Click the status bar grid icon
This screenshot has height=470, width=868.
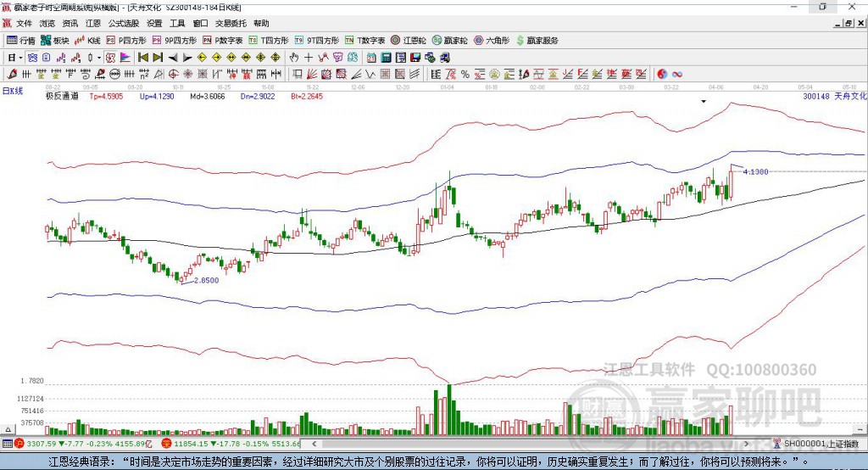click(7, 444)
